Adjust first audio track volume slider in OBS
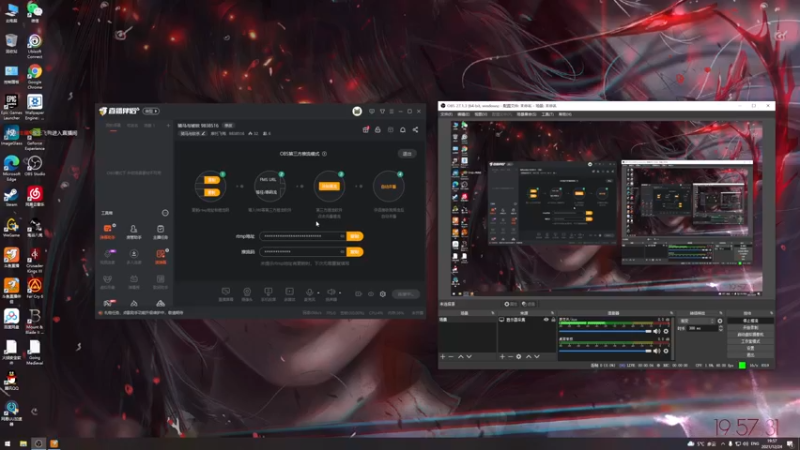 pyautogui.click(x=606, y=332)
